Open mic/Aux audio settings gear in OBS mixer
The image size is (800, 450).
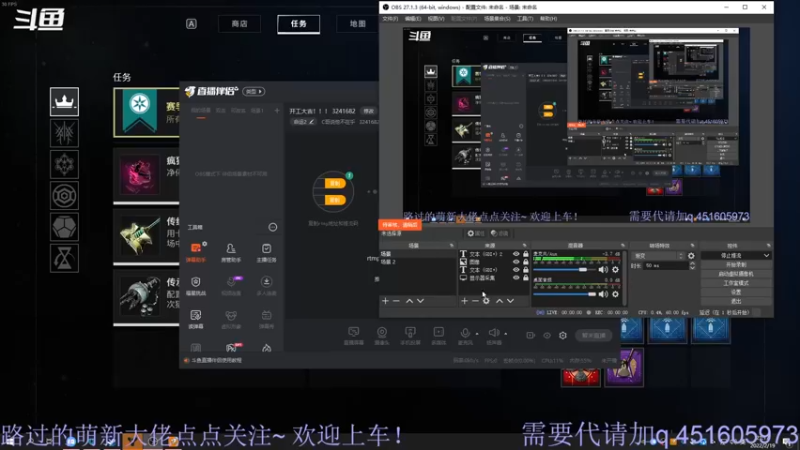coord(615,269)
